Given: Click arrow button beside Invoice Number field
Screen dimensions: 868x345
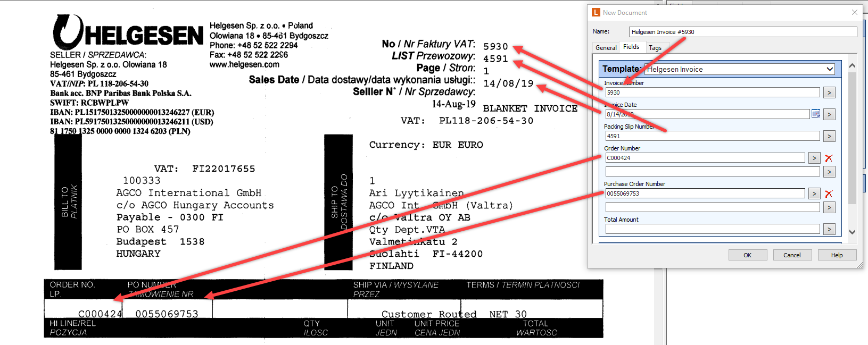Looking at the screenshot, I should 829,92.
